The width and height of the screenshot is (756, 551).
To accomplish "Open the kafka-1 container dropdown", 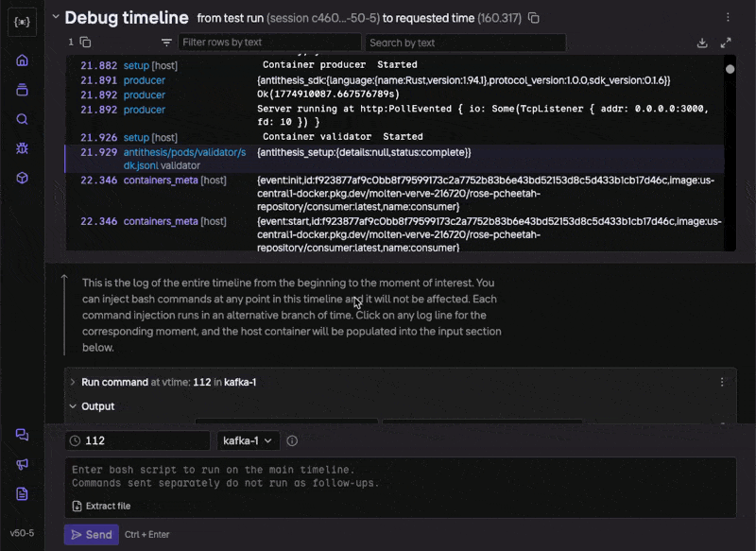I will tap(249, 440).
